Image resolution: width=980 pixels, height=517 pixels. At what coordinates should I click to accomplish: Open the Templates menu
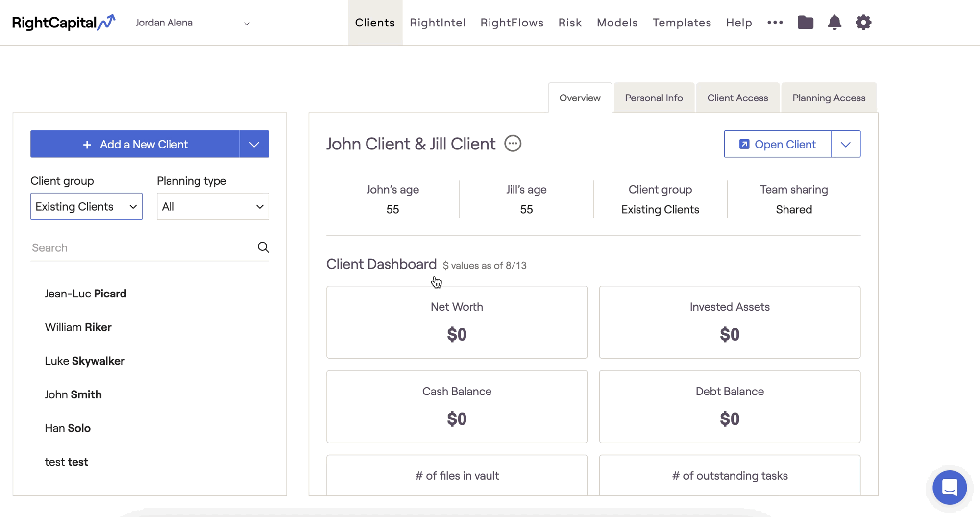click(x=682, y=23)
